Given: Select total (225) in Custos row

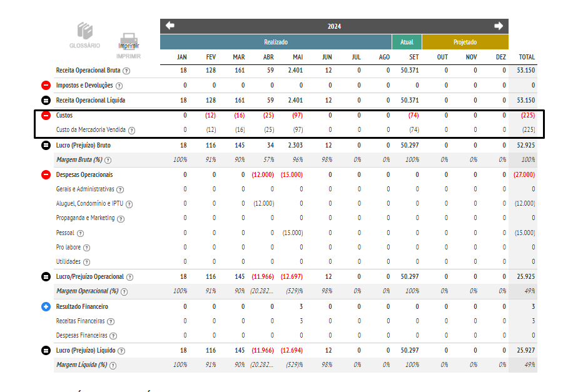Looking at the screenshot, I should pos(528,115).
